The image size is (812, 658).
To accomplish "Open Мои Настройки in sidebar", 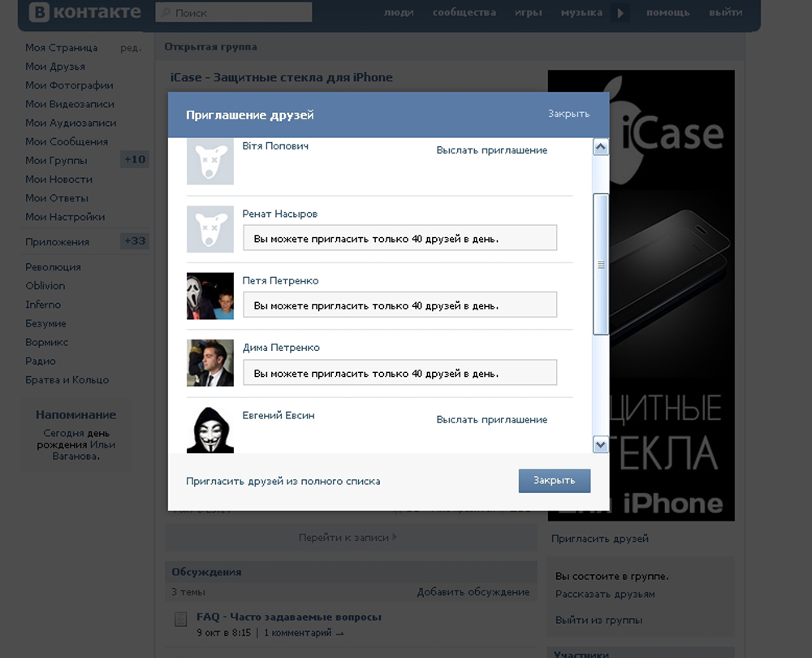I will point(65,217).
